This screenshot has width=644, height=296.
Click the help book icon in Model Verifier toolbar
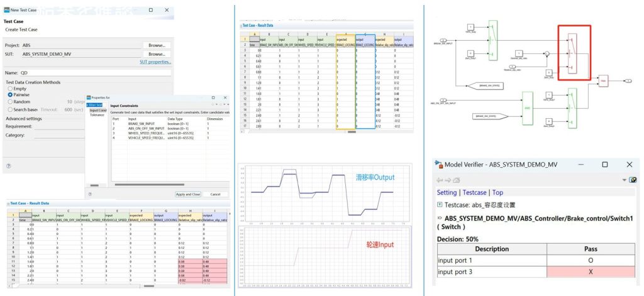(x=633, y=180)
